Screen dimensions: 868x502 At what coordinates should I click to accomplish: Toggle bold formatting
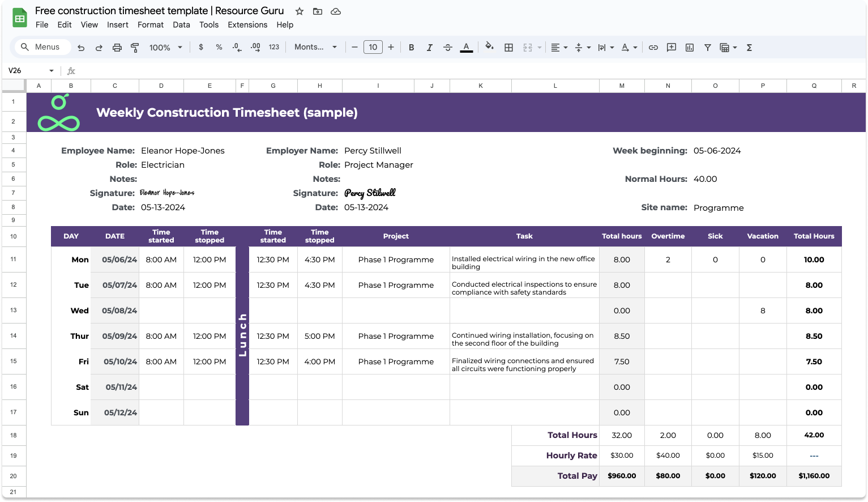coord(412,48)
